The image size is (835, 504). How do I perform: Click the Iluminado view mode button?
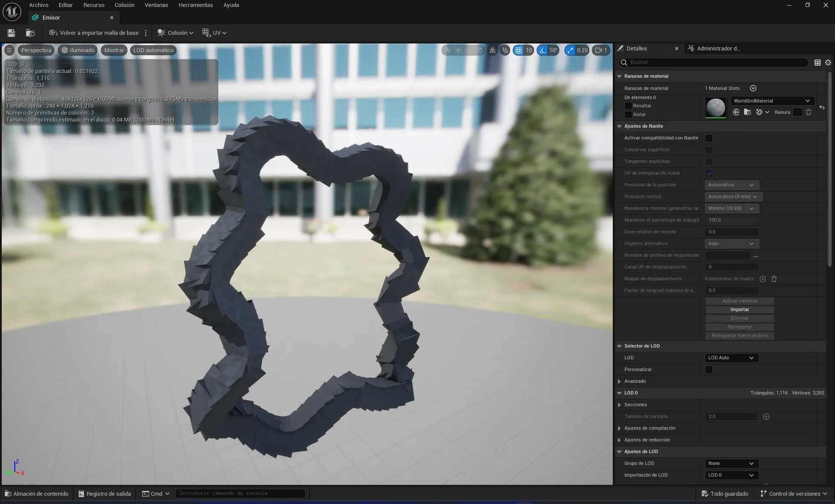click(x=78, y=50)
